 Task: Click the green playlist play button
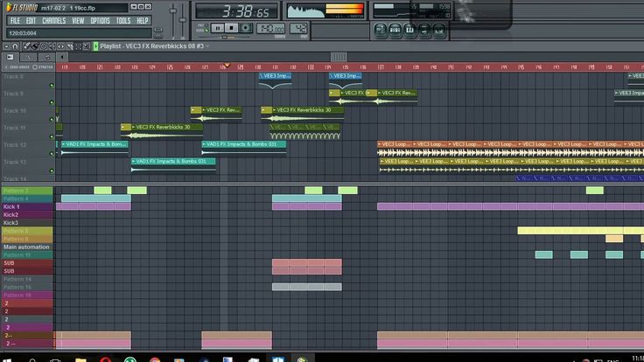point(95,46)
